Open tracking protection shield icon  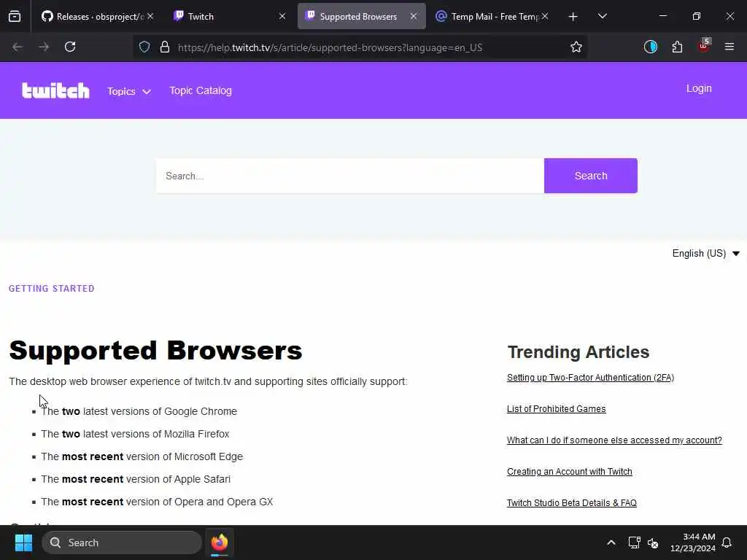point(144,47)
